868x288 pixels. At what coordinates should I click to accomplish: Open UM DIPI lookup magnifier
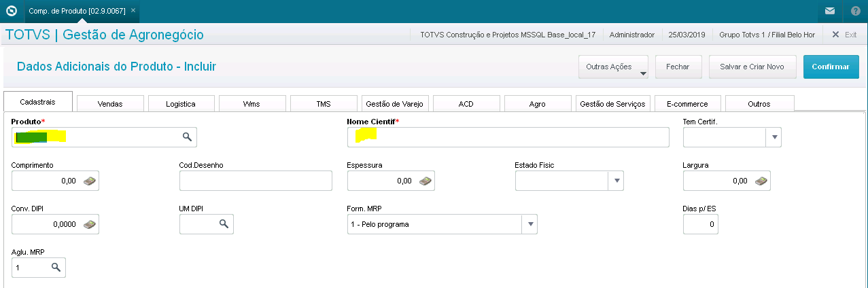[x=223, y=224]
